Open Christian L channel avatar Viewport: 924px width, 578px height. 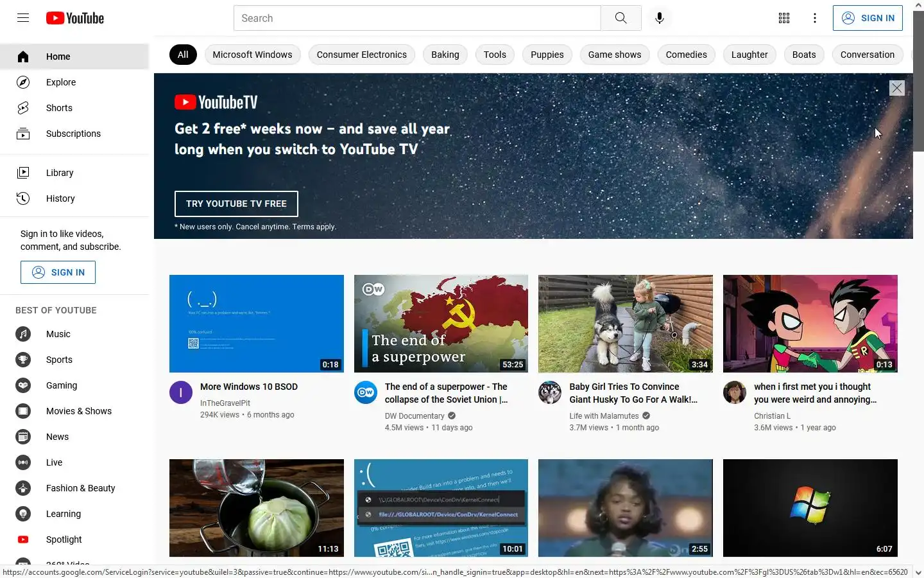click(735, 392)
